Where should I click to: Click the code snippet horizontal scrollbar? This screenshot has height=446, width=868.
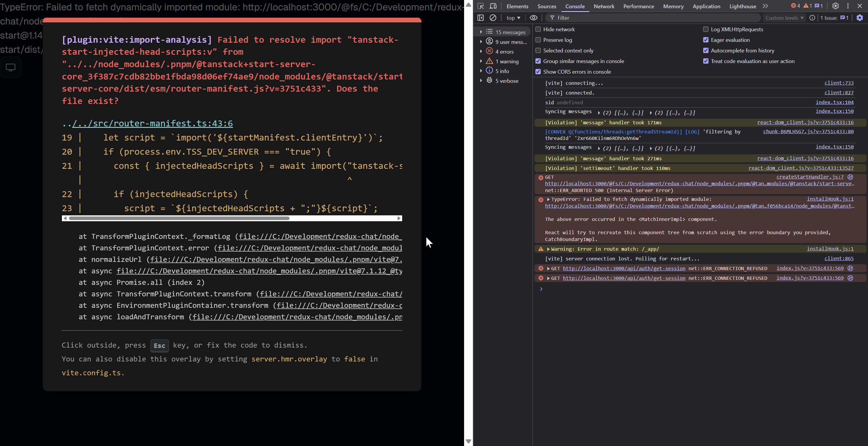pyautogui.click(x=179, y=219)
